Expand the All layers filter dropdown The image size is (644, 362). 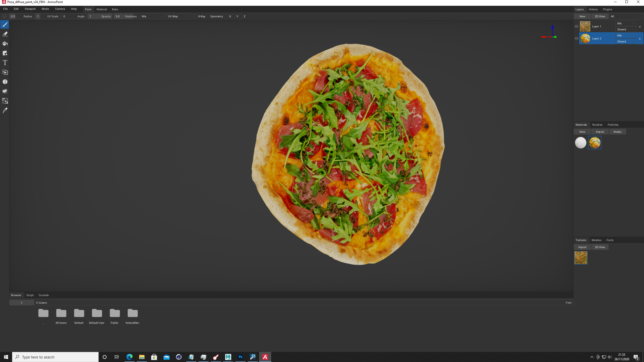click(x=626, y=16)
